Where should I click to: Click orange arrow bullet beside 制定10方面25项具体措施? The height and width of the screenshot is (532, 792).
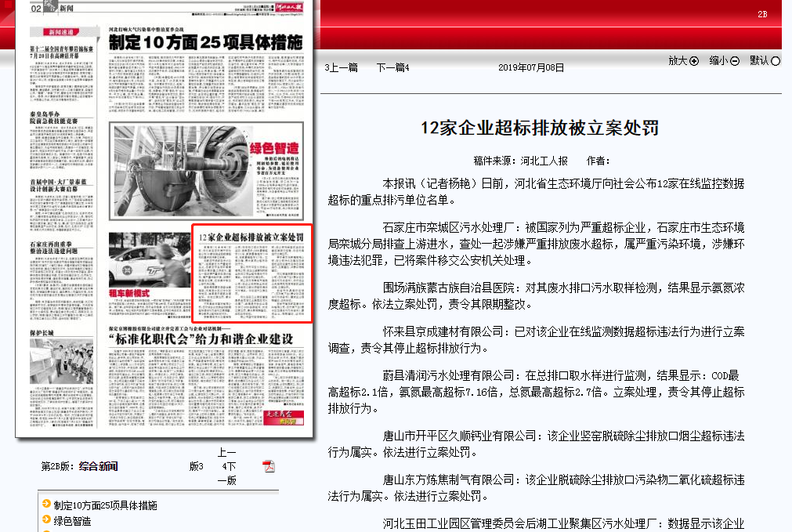click(46, 505)
